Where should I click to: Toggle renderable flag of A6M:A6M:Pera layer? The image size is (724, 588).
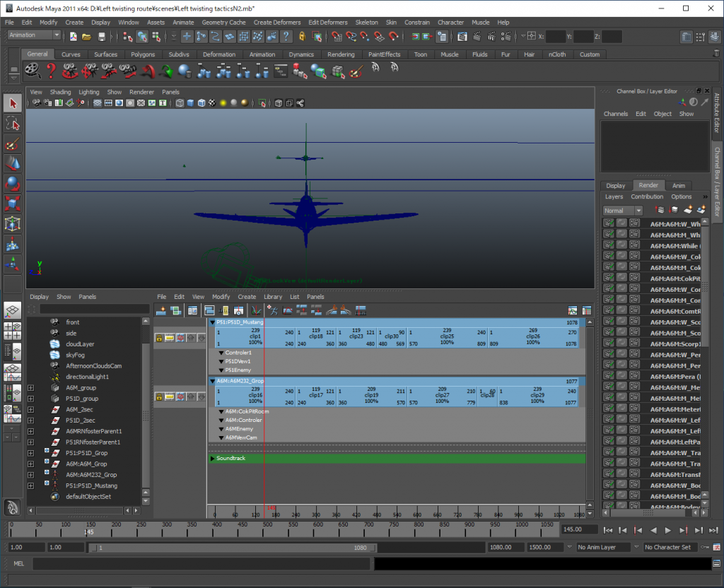tap(609, 376)
